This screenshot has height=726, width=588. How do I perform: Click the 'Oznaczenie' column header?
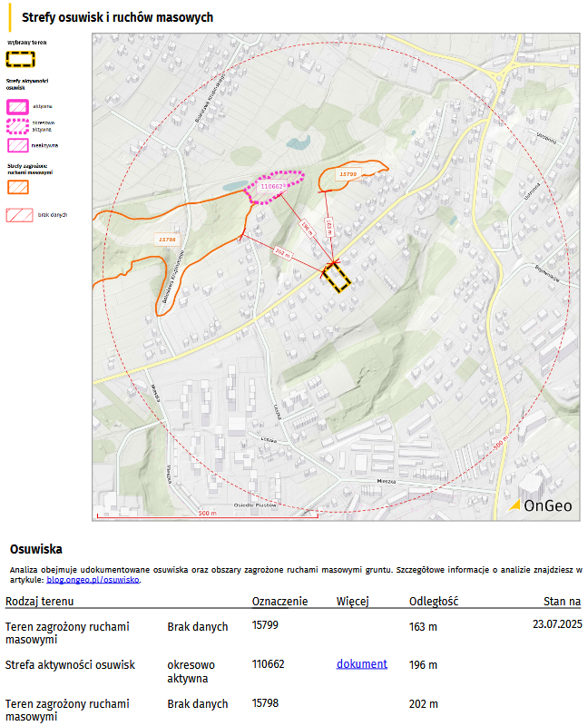coord(279,601)
